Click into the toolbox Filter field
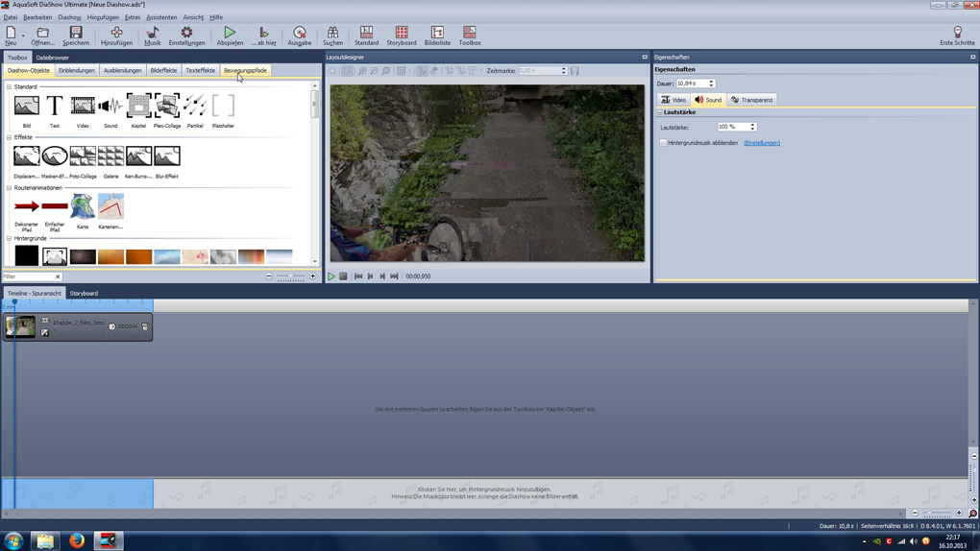Viewport: 980px width, 551px height. 27,276
